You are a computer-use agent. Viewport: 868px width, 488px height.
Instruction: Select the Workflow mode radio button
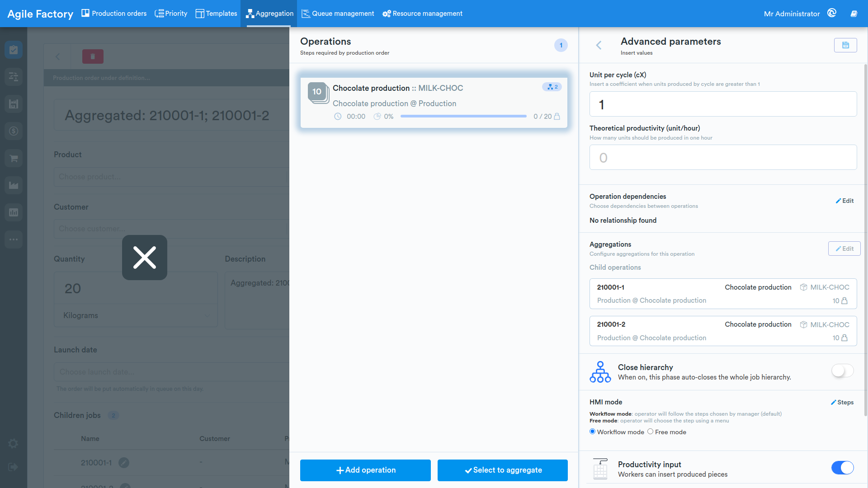click(592, 432)
